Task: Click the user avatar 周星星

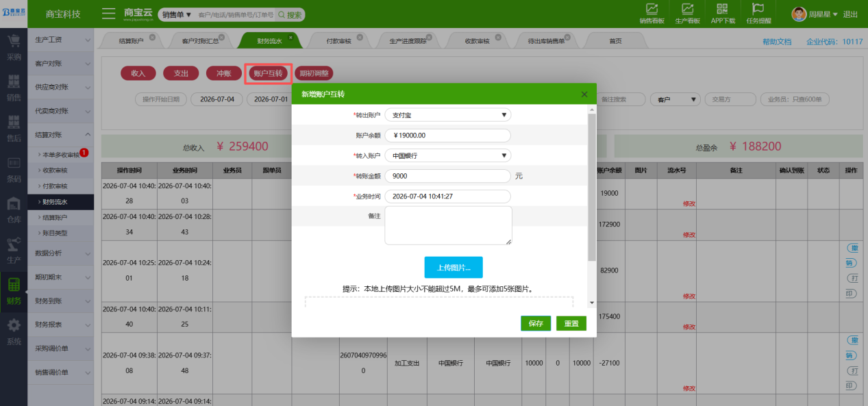Action: (x=799, y=14)
